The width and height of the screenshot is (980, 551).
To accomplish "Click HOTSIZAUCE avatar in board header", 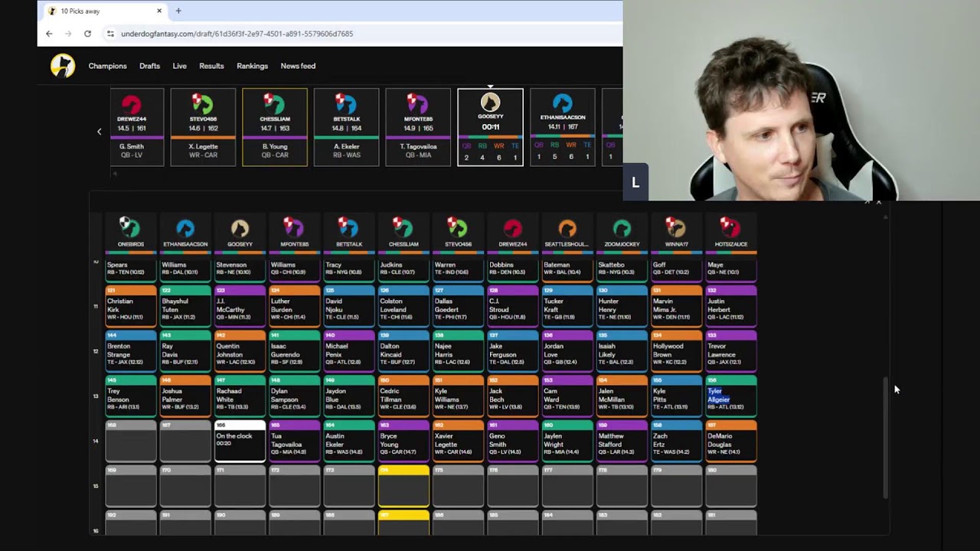I will [x=730, y=228].
